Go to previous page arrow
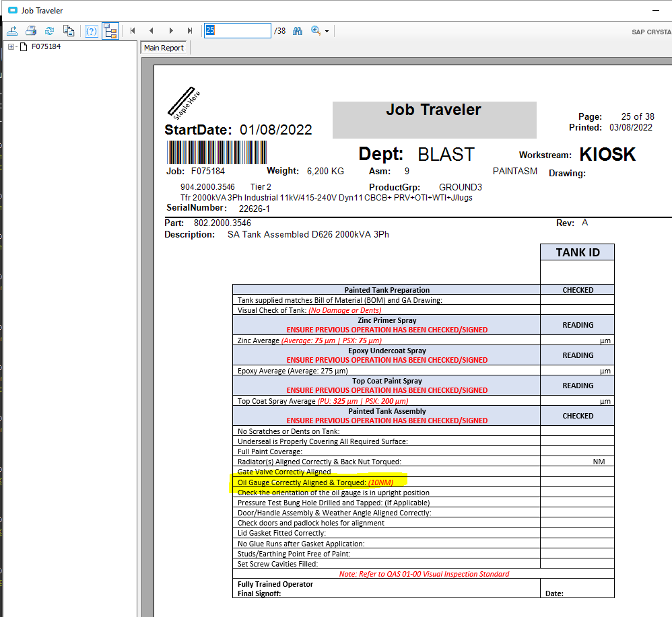 152,31
